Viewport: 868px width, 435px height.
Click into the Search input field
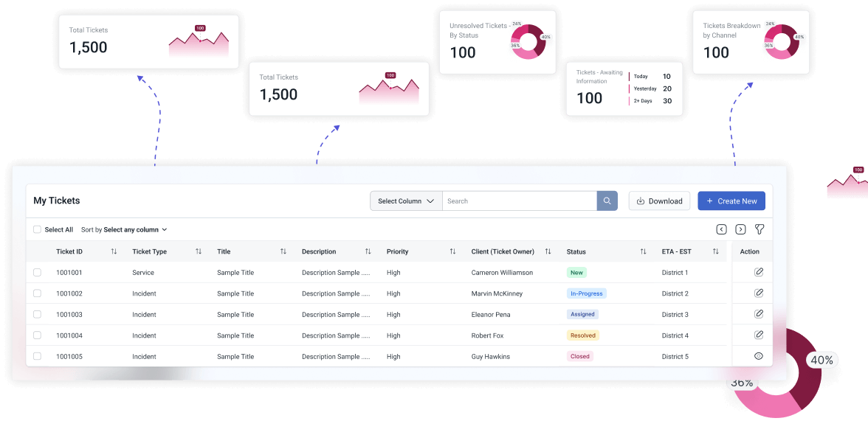coord(519,201)
